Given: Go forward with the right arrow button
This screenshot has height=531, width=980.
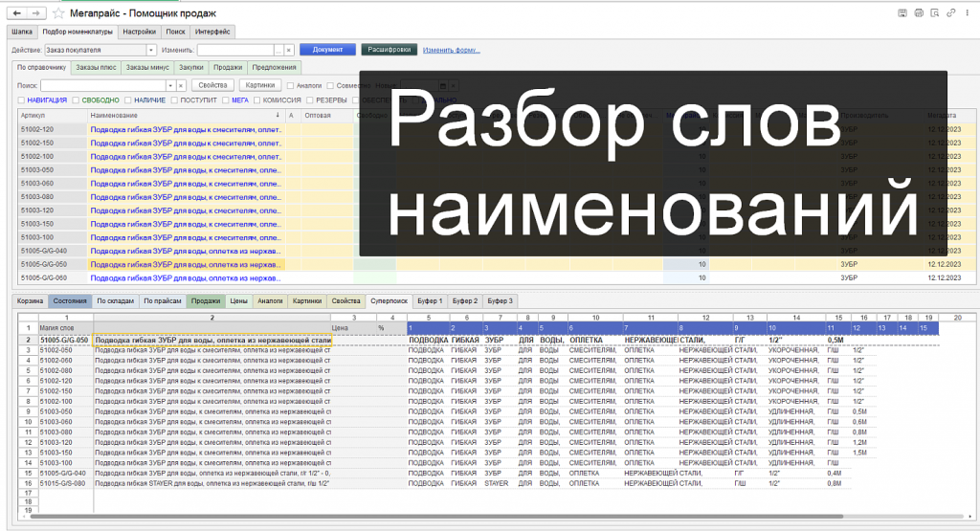Looking at the screenshot, I should click(x=35, y=13).
